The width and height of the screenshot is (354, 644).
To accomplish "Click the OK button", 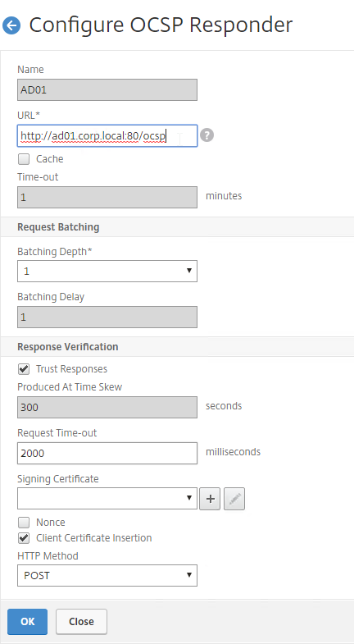I will (x=28, y=621).
